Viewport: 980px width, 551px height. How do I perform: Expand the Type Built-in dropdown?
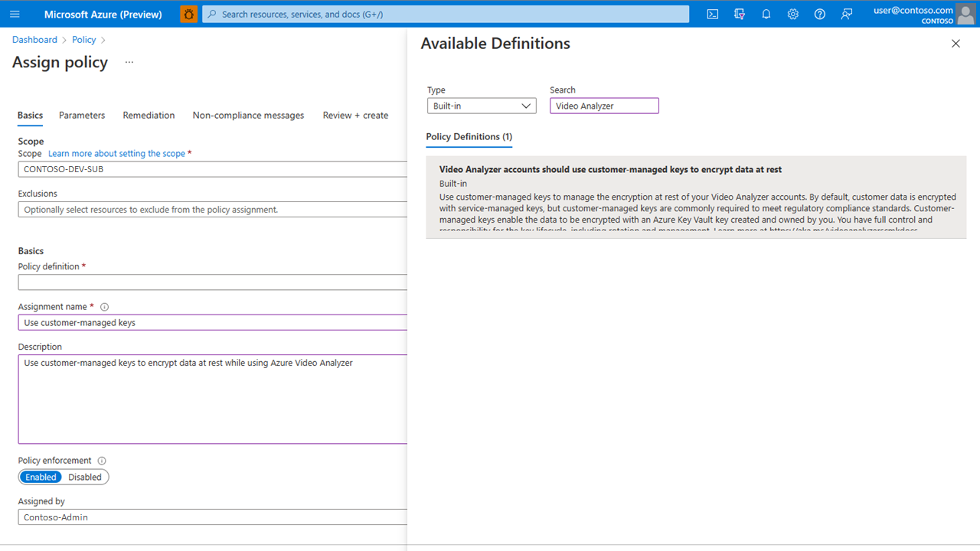(482, 106)
